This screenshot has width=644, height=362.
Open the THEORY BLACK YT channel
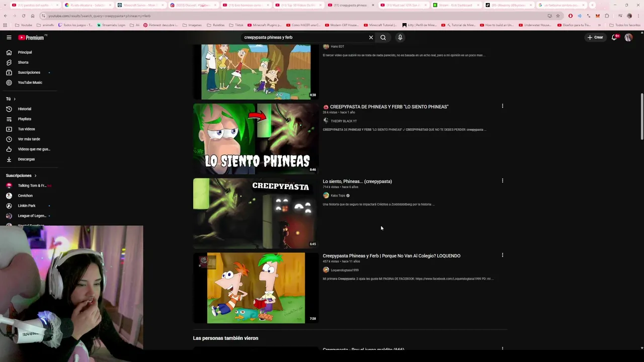coord(343,121)
